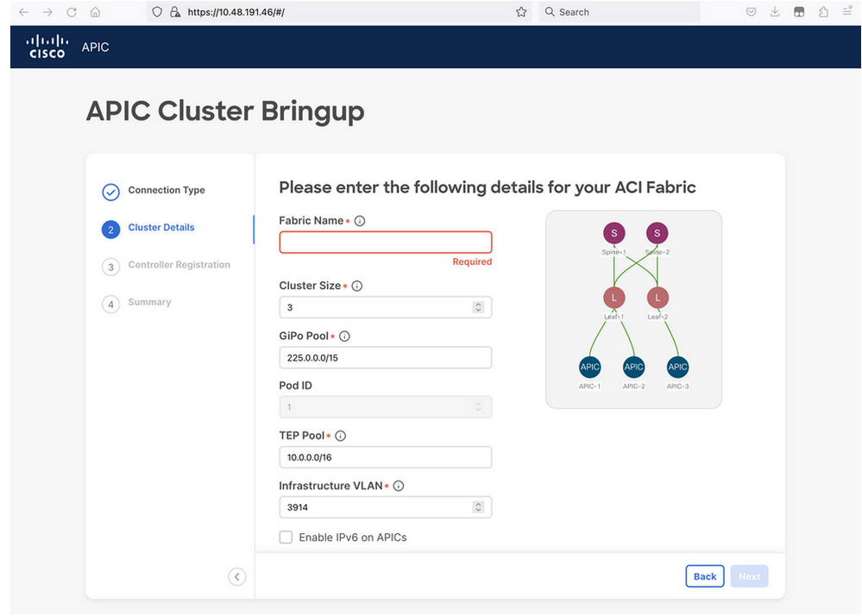This screenshot has width=862, height=616.
Task: Bookmark this page with the star icon
Action: tap(521, 12)
